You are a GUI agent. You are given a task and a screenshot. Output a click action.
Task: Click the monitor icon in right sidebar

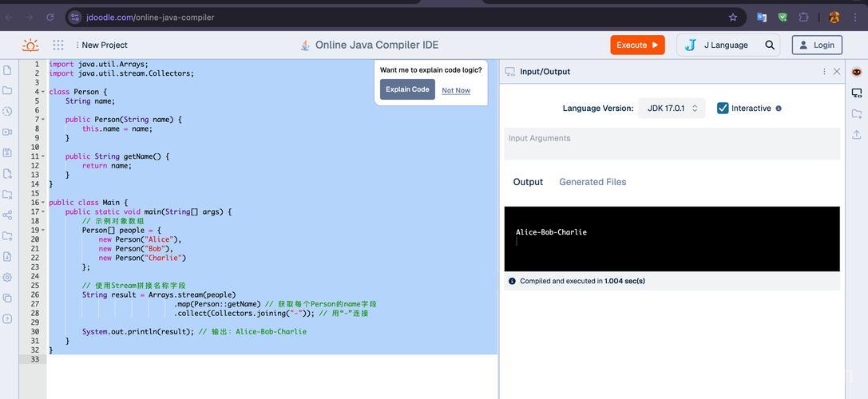856,93
